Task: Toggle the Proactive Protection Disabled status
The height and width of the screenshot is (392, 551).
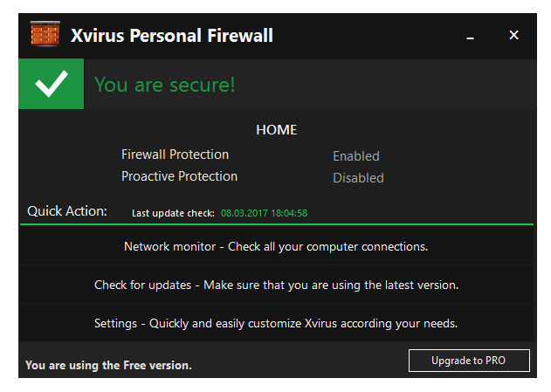Action: pos(358,178)
